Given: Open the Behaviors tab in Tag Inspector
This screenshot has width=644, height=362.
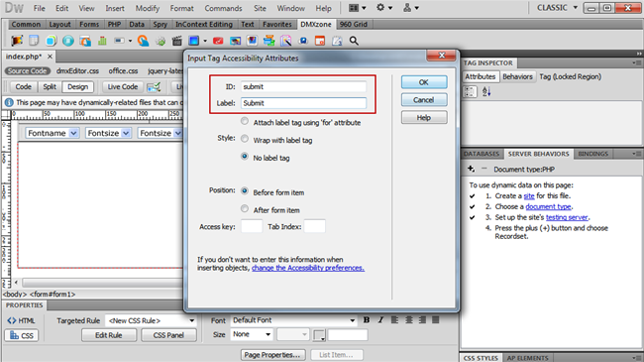Looking at the screenshot, I should point(517,76).
